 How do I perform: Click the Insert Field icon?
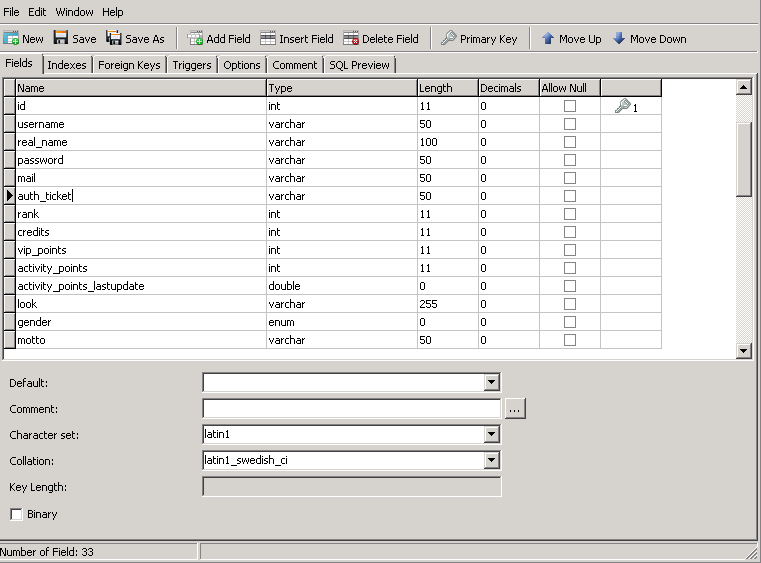[268, 39]
